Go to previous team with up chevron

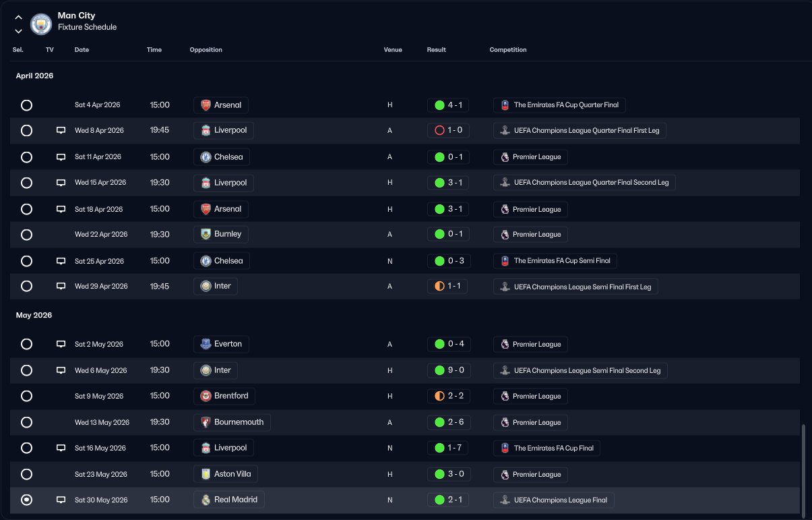tap(18, 18)
